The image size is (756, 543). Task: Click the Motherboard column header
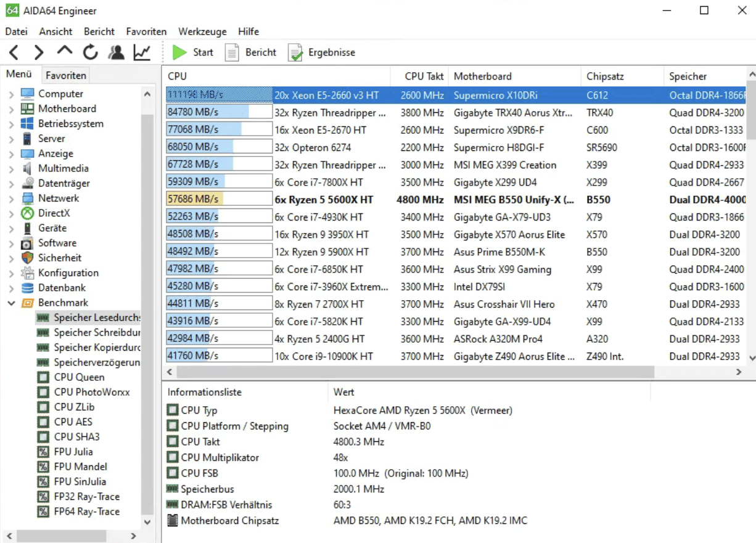point(514,76)
